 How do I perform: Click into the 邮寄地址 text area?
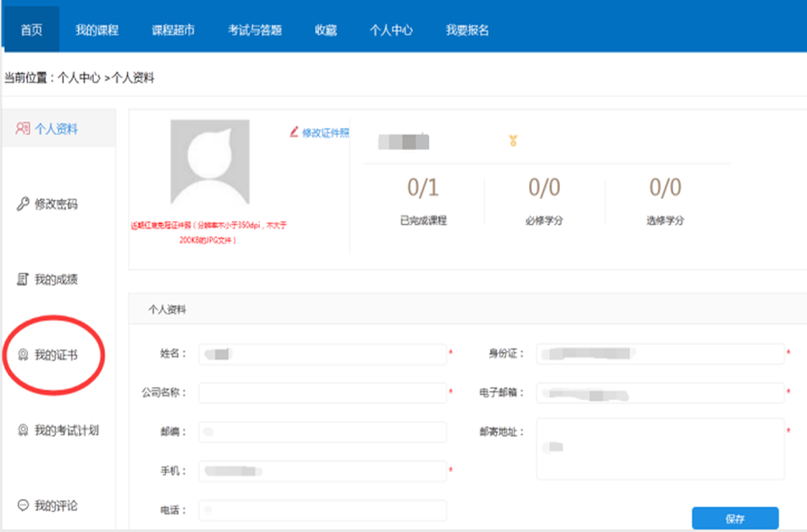(661, 448)
